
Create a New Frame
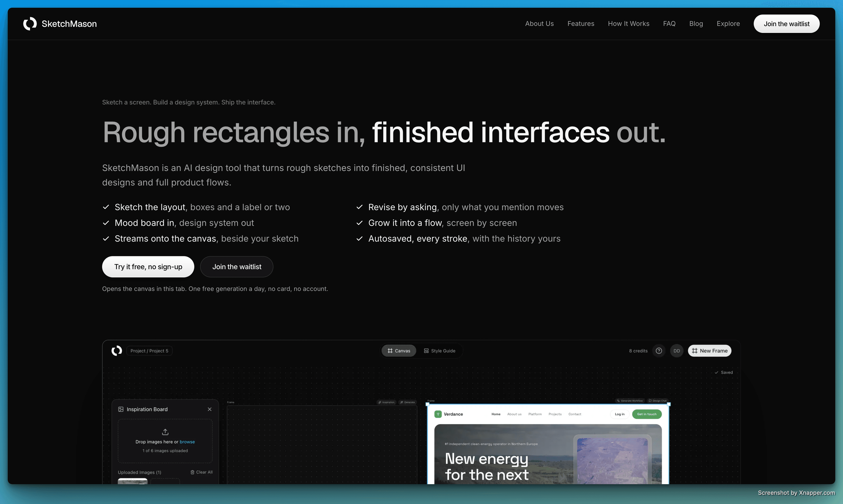click(x=709, y=351)
